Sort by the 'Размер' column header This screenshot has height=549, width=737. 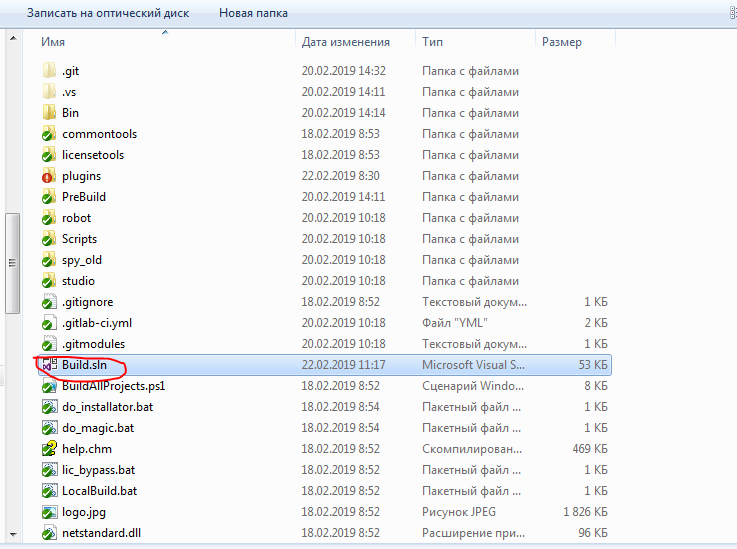pos(575,42)
